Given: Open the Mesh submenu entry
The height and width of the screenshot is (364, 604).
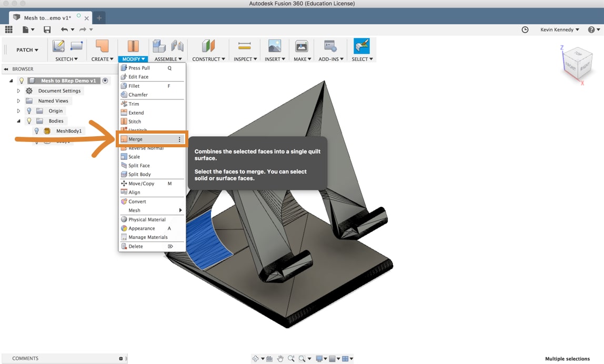Looking at the screenshot, I should (x=152, y=210).
